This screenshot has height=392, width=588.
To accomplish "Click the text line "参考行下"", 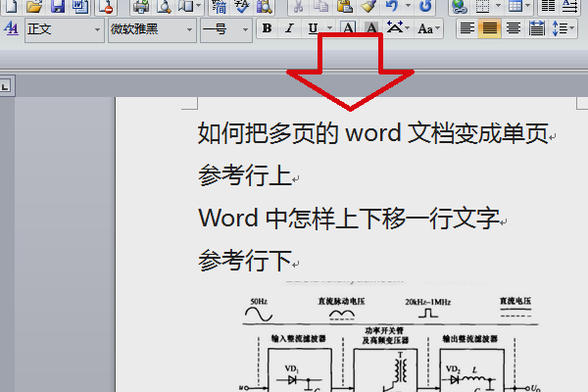I will click(245, 261).
